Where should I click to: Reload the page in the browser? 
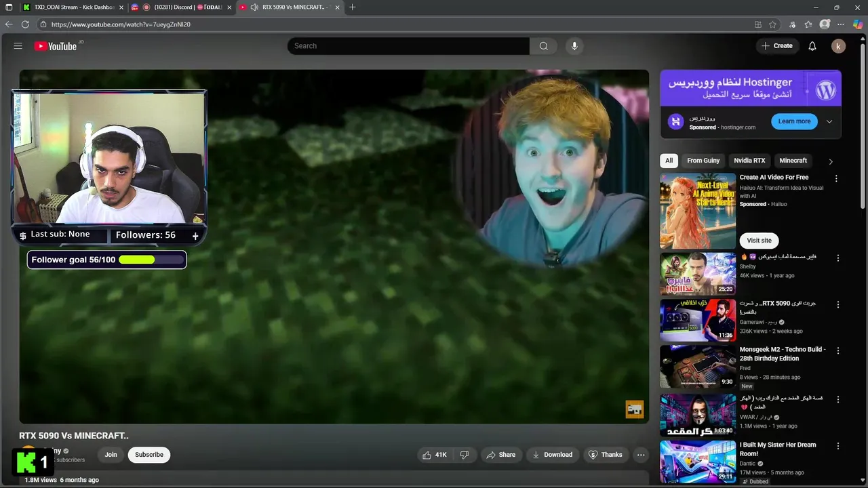point(25,24)
